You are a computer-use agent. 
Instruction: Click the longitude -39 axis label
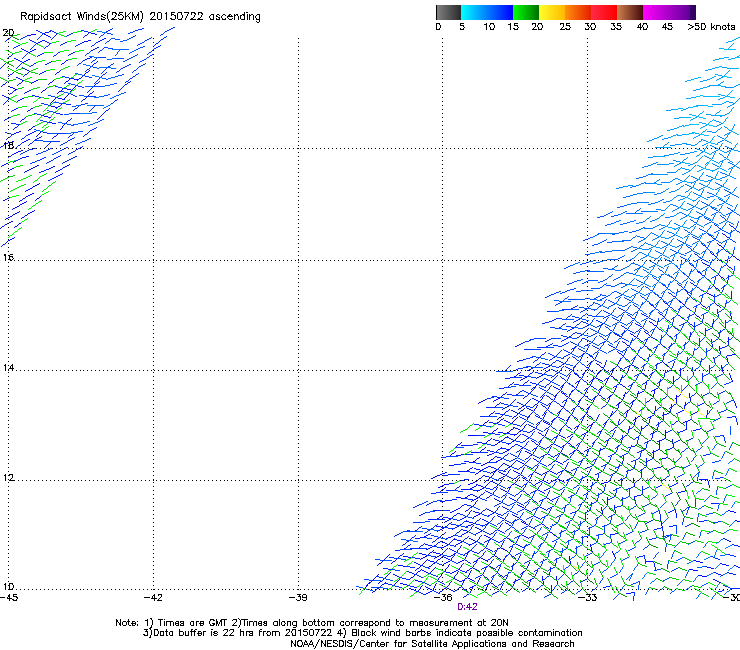pos(298,598)
